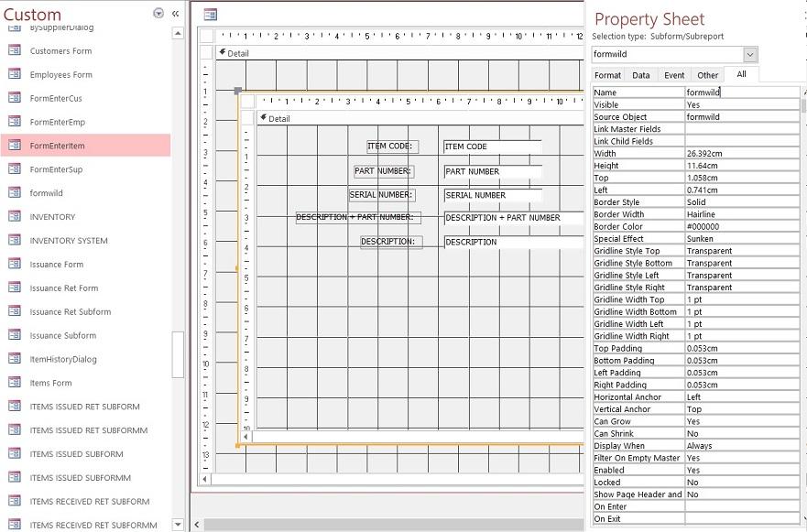The height and width of the screenshot is (532, 807).
Task: Click the On Enter event property box
Action: point(742,506)
